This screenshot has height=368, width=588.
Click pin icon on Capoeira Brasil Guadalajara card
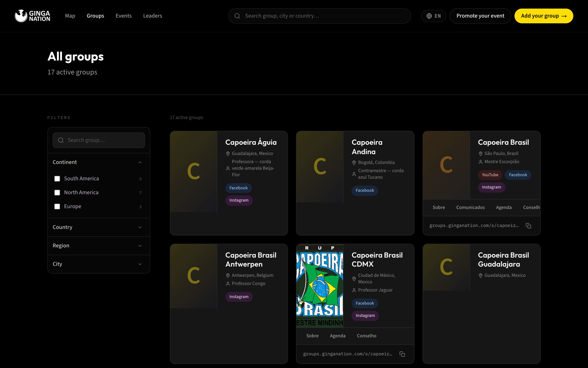[480, 276]
